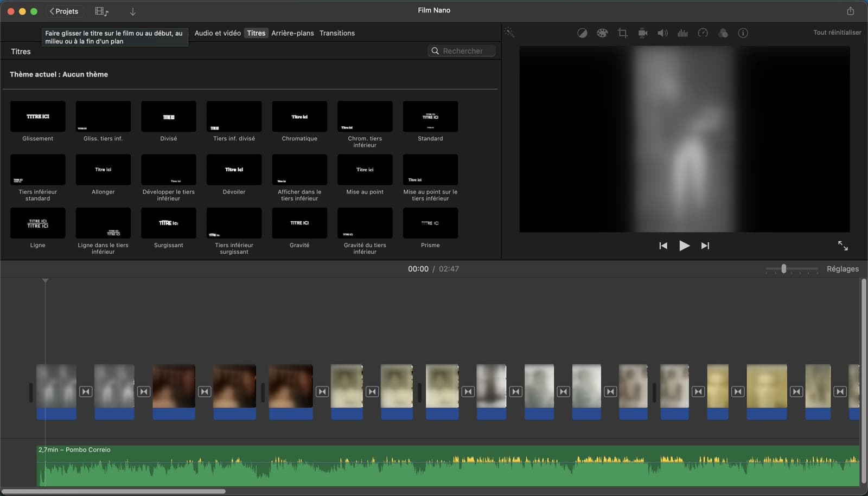
Task: Open the stabilization camera icon
Action: (x=643, y=33)
